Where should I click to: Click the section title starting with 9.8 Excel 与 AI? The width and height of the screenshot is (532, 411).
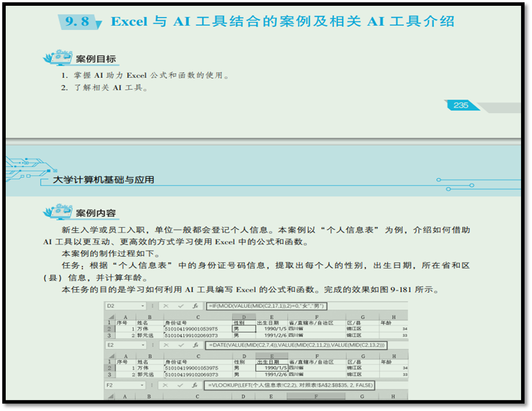(x=256, y=21)
